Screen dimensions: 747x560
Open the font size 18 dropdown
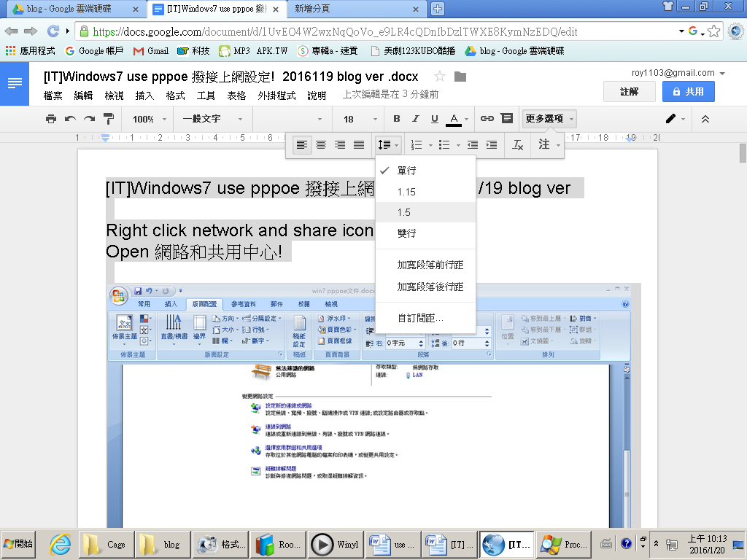360,119
